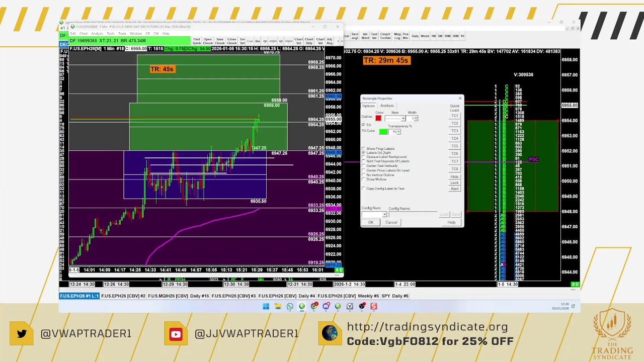The image size is (644, 362).
Task: Click the Lock button in dialog
Action: coord(455,183)
